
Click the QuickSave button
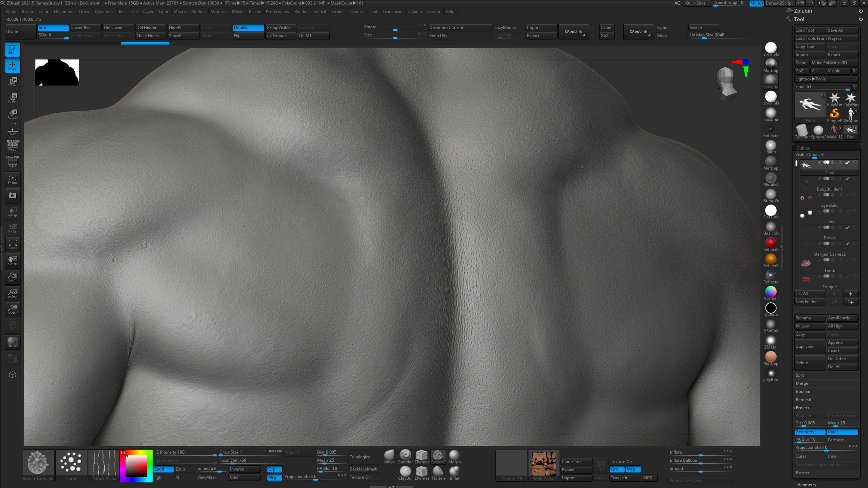coord(696,3)
